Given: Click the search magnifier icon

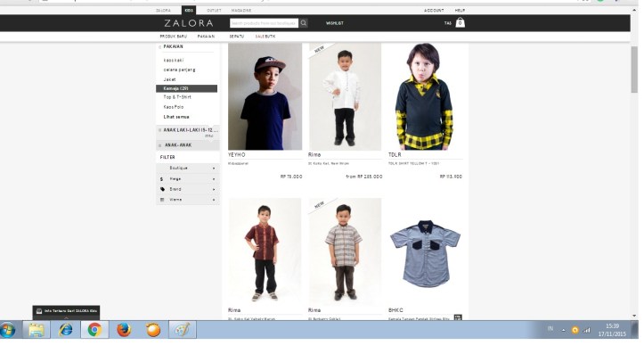Looking at the screenshot, I should pos(303,23).
